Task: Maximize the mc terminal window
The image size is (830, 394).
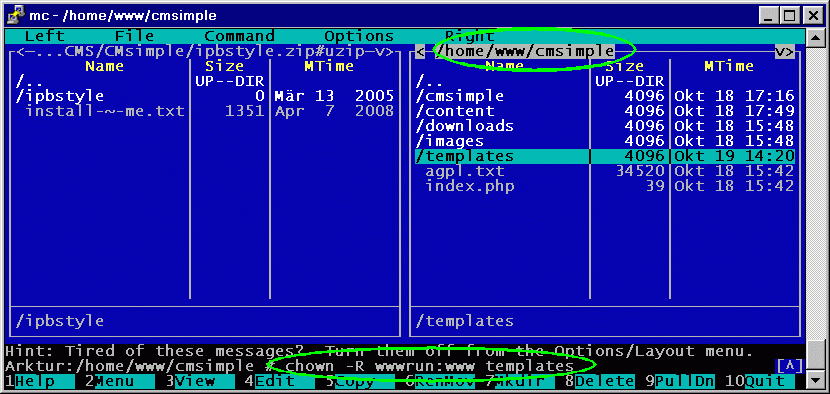Action: tap(788, 16)
